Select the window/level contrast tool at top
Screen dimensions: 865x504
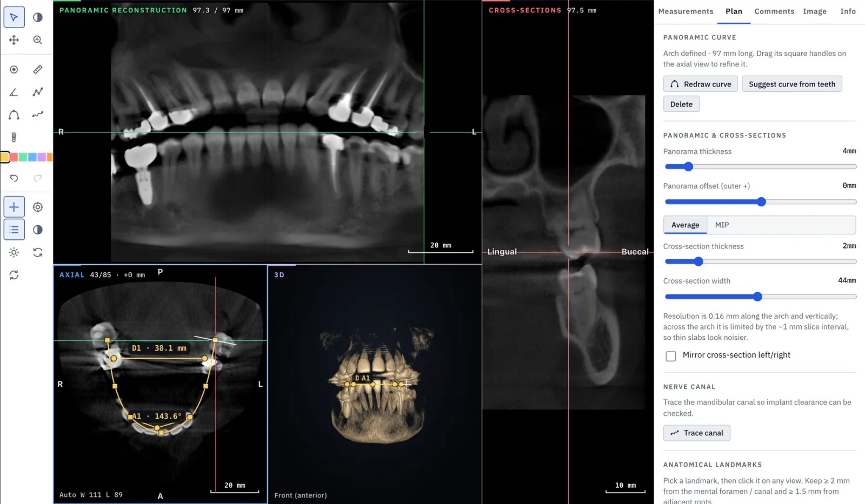(x=38, y=17)
